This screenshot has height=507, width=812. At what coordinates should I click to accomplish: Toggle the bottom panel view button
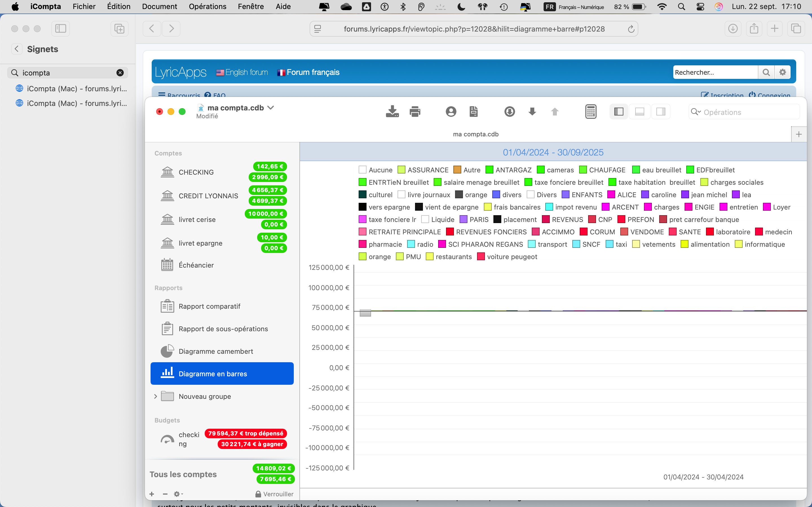pyautogui.click(x=639, y=112)
